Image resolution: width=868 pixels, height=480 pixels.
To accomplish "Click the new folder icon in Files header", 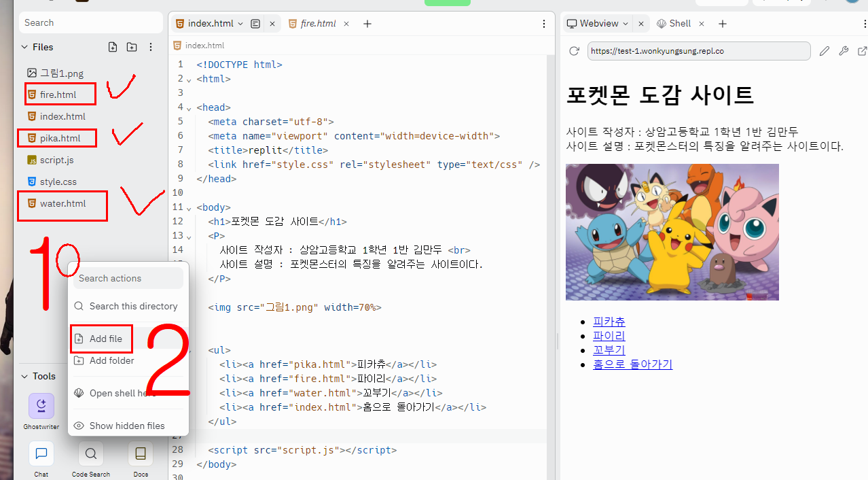I will coord(132,47).
